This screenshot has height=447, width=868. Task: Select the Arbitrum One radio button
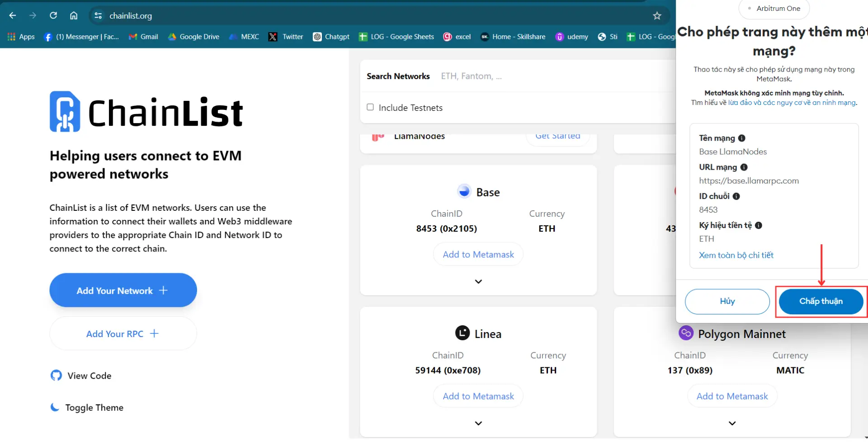pos(749,8)
